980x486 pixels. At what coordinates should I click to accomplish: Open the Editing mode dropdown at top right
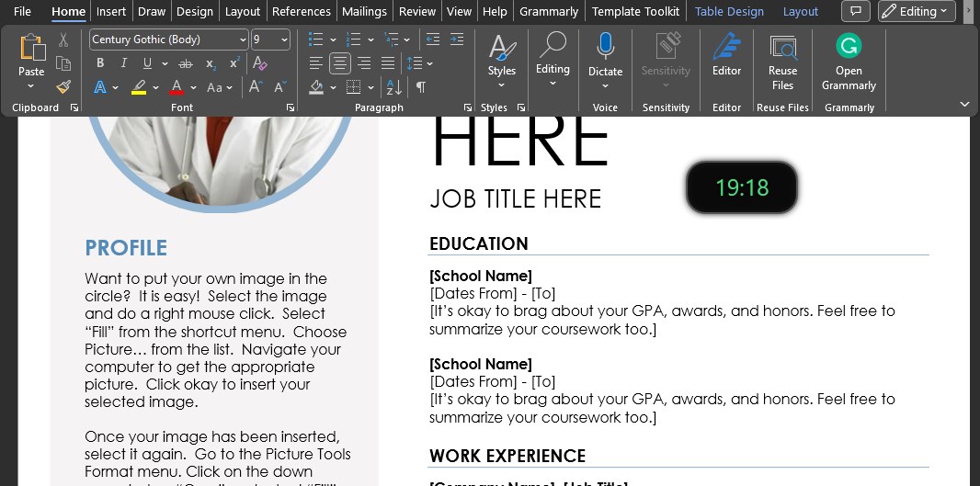point(917,11)
